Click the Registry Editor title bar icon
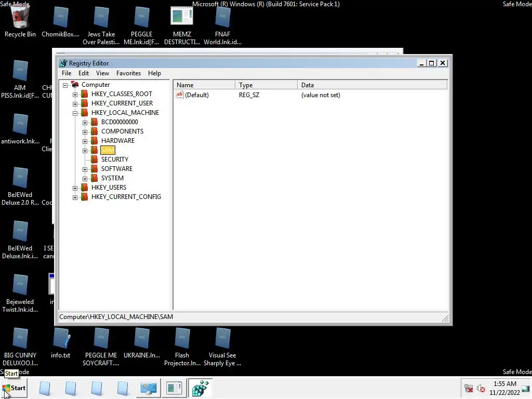532x399 pixels. 63,63
